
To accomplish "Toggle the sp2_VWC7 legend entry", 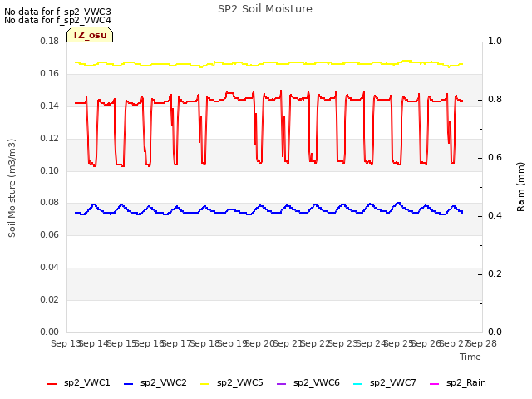I will (385, 383).
